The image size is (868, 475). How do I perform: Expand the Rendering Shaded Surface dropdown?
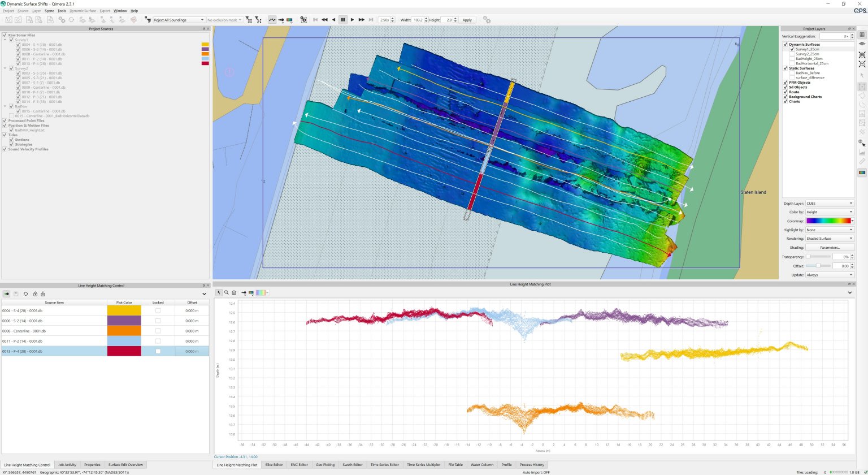(x=829, y=239)
